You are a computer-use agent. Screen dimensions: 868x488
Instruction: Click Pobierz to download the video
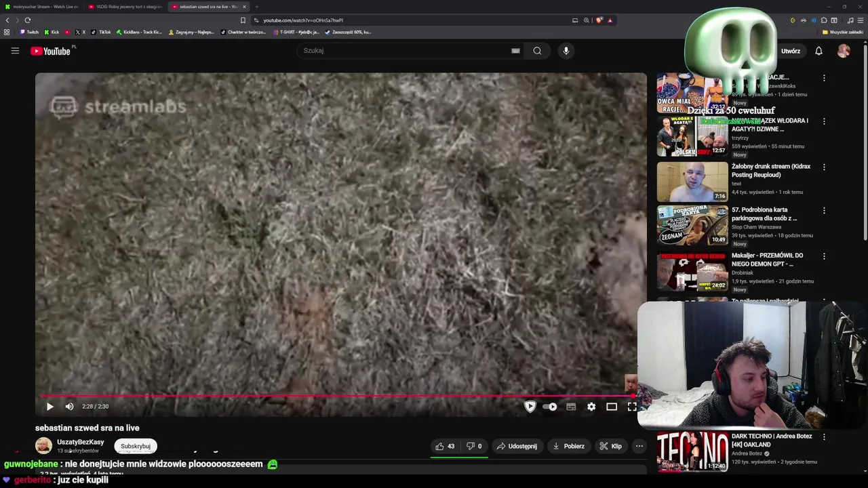[x=568, y=446]
